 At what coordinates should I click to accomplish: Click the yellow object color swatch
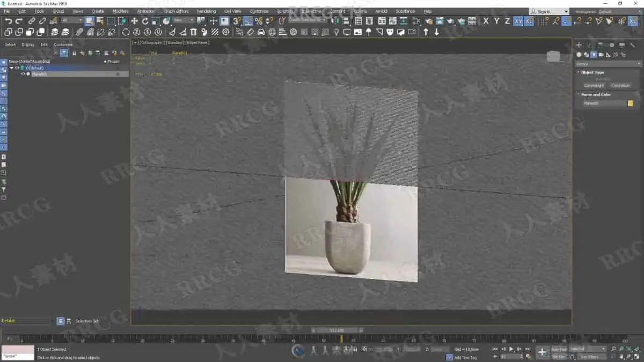click(x=631, y=103)
